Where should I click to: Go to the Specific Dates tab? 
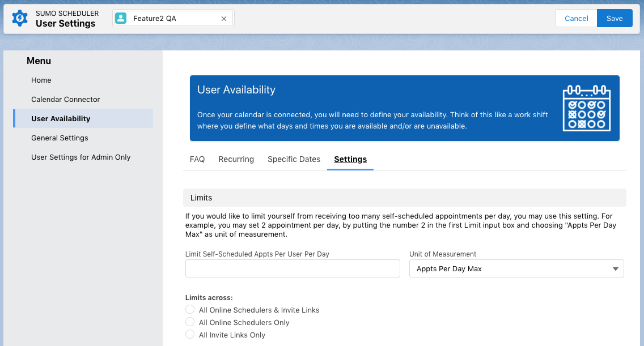click(x=294, y=159)
